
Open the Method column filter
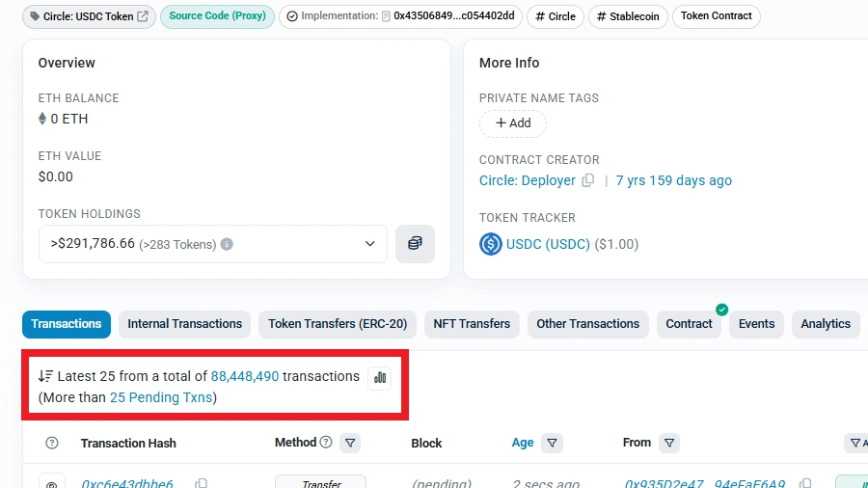(x=351, y=443)
